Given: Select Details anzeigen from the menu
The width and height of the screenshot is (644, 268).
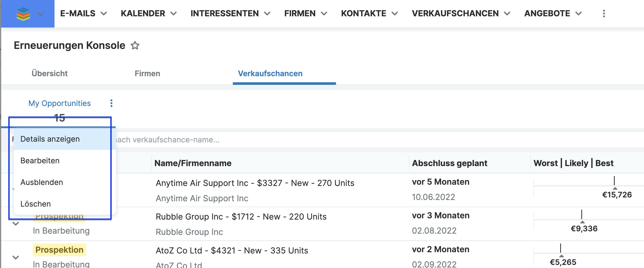Looking at the screenshot, I should [x=50, y=139].
